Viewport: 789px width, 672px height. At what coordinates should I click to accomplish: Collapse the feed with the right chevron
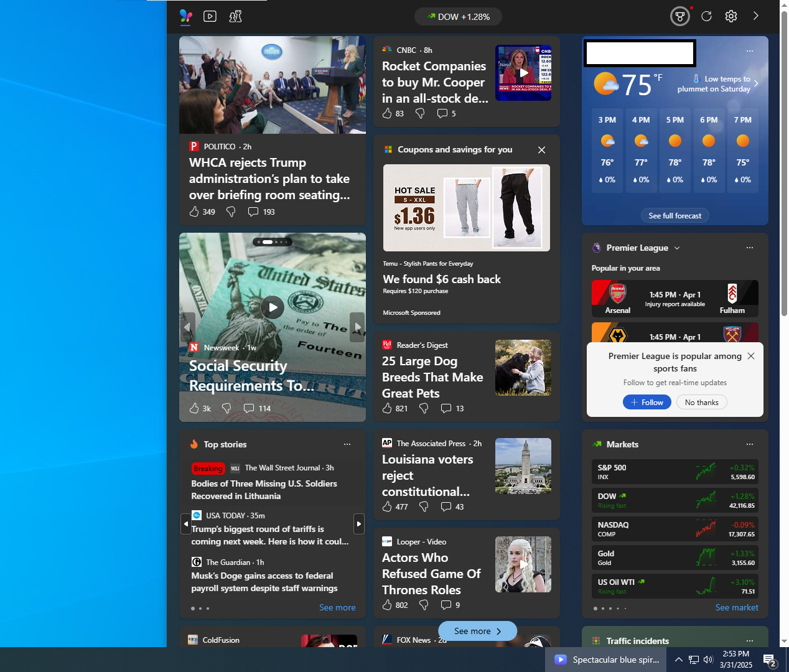755,16
